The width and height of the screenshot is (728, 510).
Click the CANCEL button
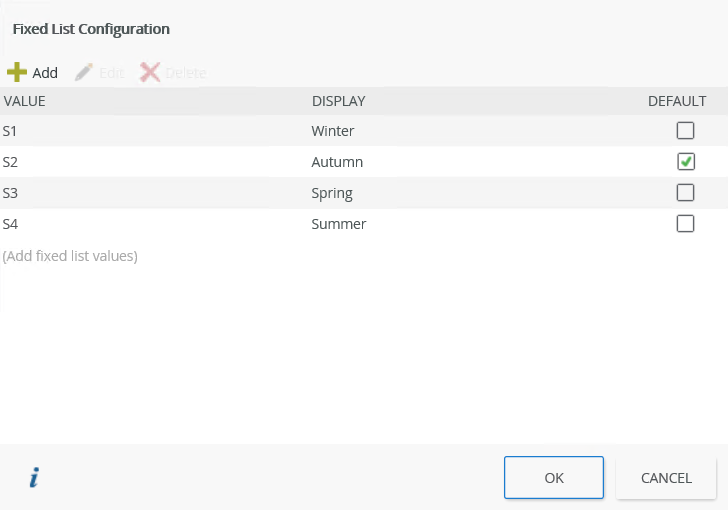coord(666,478)
